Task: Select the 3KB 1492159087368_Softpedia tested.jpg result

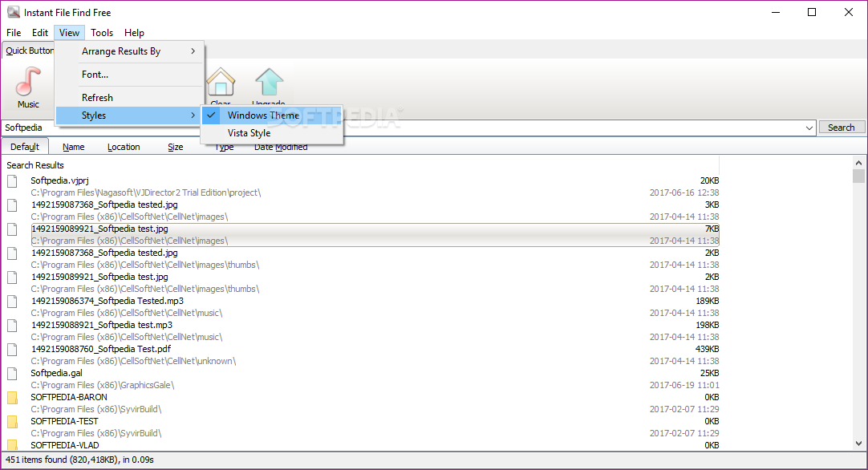Action: (375, 210)
